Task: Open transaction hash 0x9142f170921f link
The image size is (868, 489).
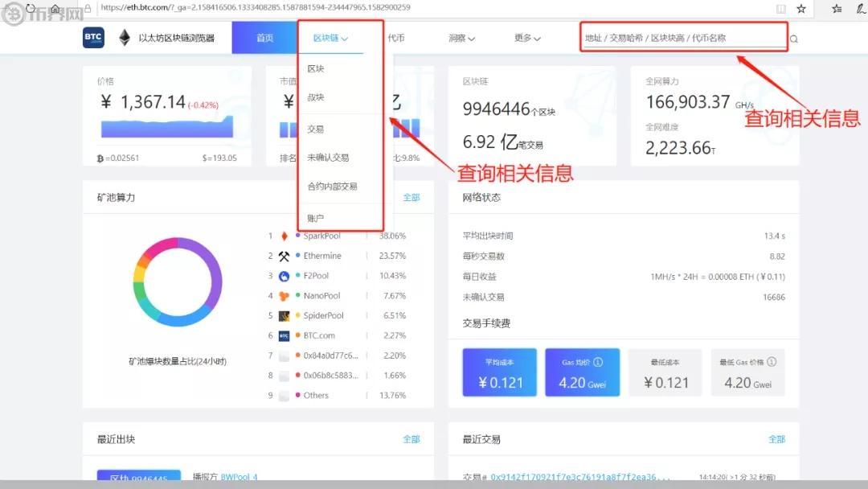Action: click(580, 477)
